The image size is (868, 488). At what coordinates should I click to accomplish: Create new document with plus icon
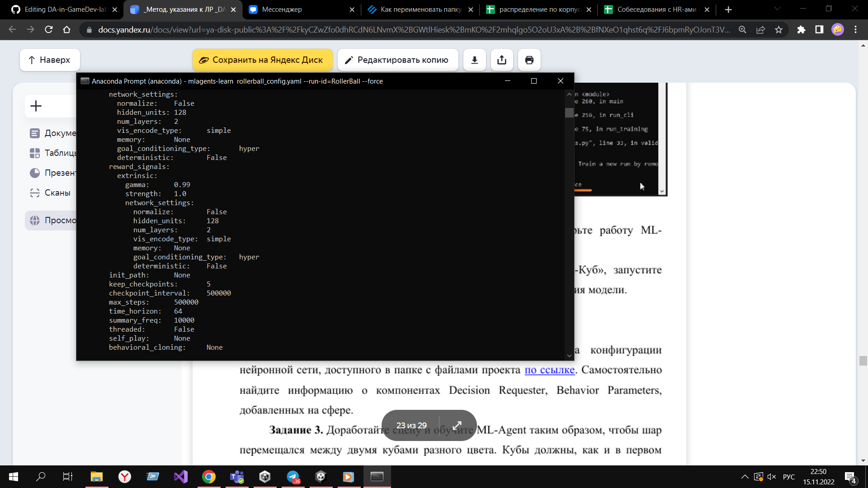(x=36, y=106)
